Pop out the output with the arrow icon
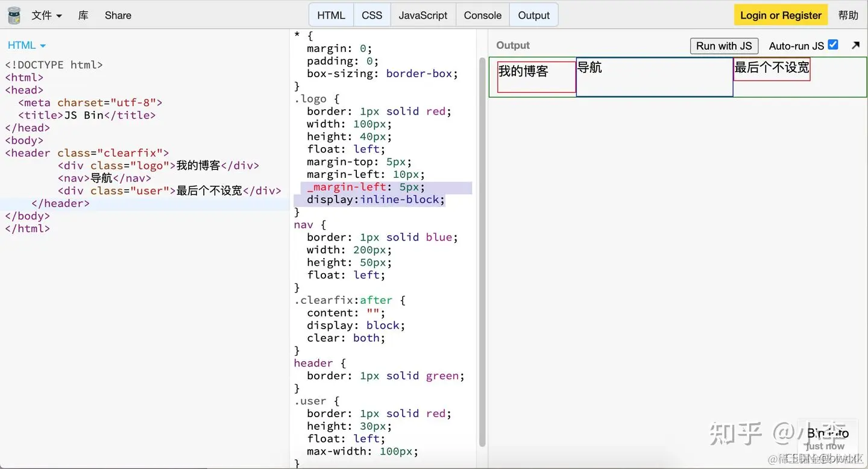868x469 pixels. coord(855,45)
